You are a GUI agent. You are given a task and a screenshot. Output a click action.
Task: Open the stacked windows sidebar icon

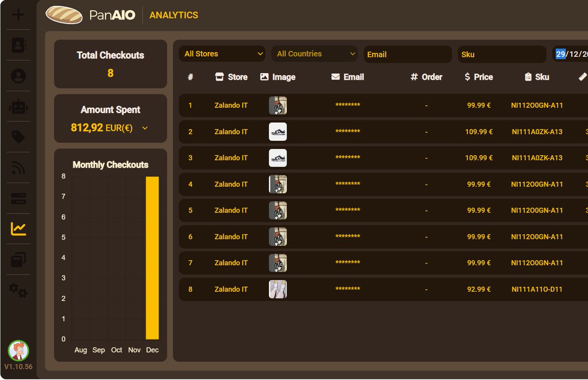[18, 260]
